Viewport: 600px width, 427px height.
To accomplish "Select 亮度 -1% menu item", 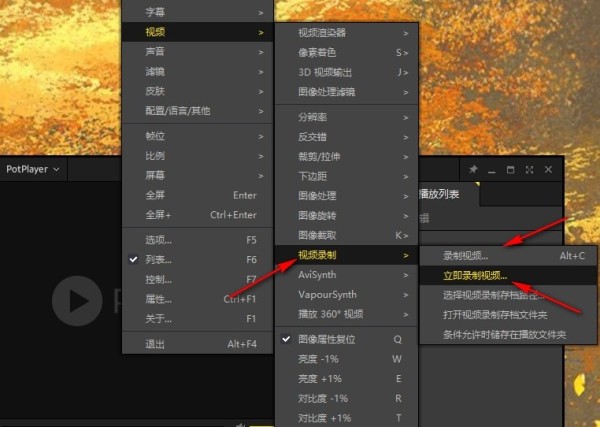I will 346,359.
